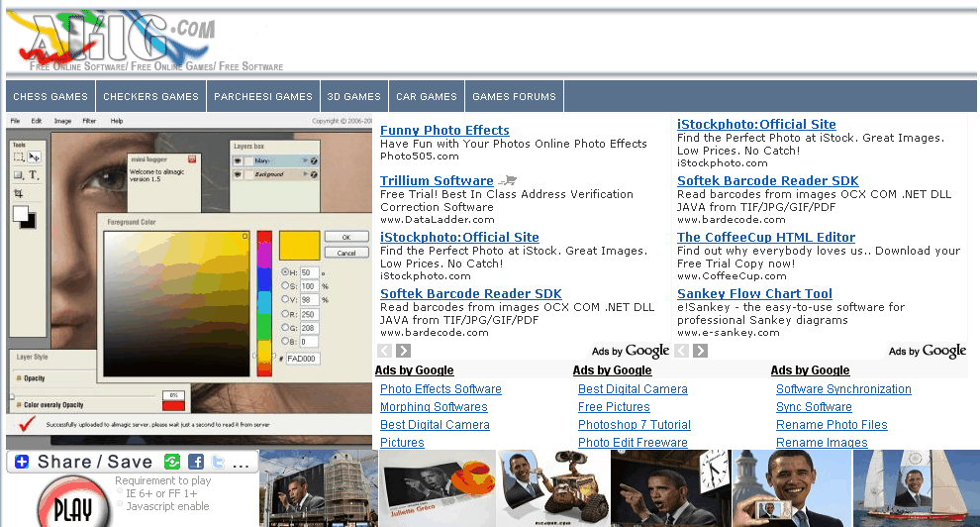Go to GAMES FORUMS tab
Image resolution: width=980 pixels, height=527 pixels.
tap(515, 97)
